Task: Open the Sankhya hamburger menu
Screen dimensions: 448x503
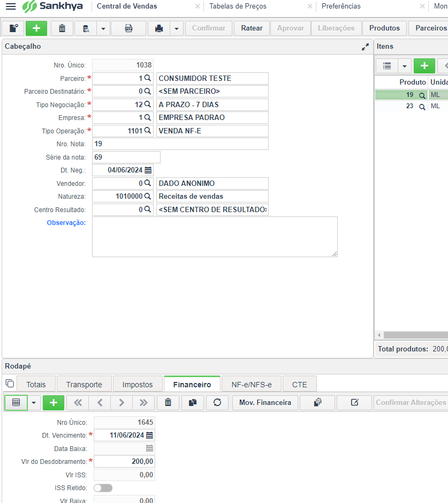Action: [x=11, y=6]
